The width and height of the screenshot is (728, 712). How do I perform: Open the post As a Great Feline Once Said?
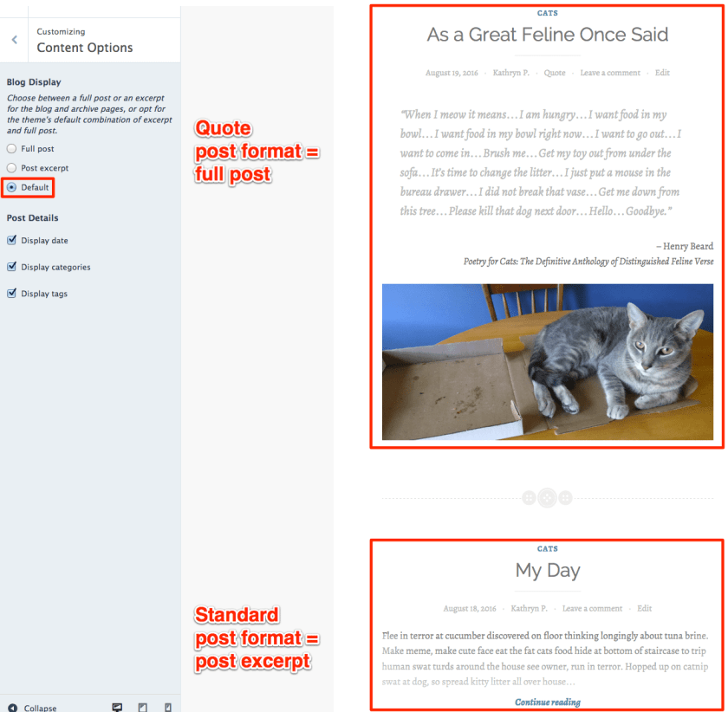click(547, 35)
